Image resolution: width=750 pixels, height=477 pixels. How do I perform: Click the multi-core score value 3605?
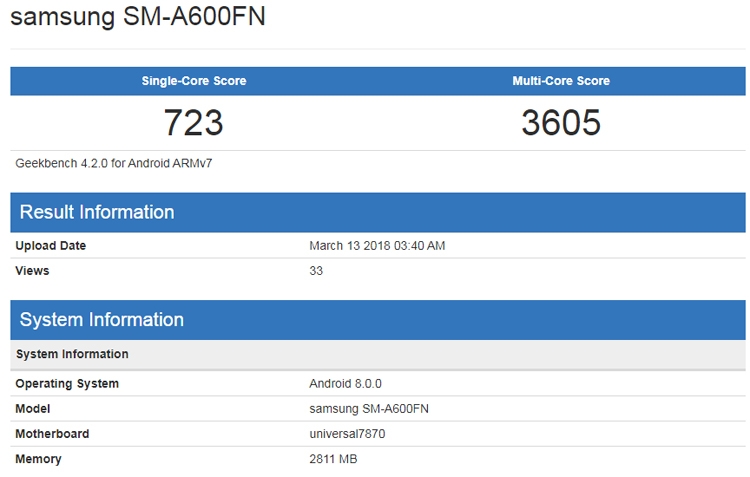coord(561,122)
